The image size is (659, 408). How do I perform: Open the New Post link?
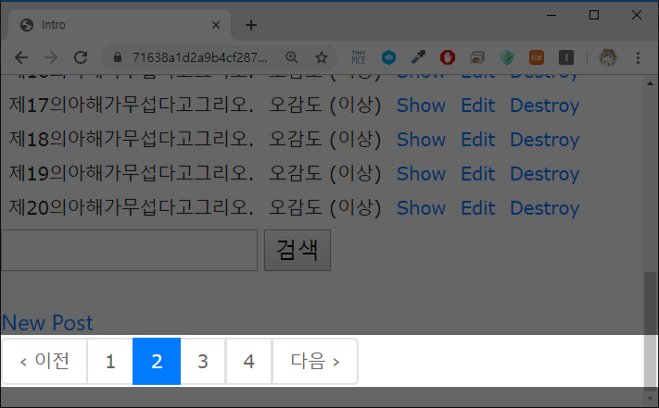pyautogui.click(x=47, y=323)
